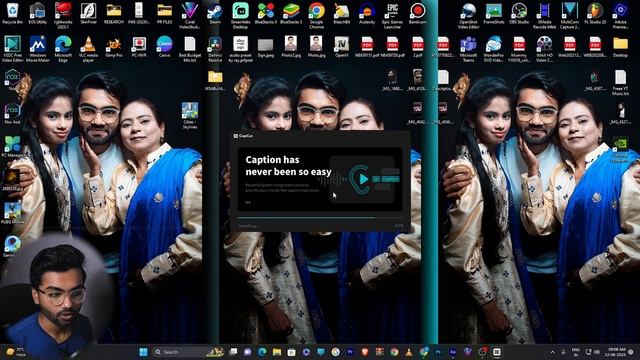Launch Bandicam recorder shortcut
Image resolution: width=640 pixels, height=360 pixels.
click(418, 13)
